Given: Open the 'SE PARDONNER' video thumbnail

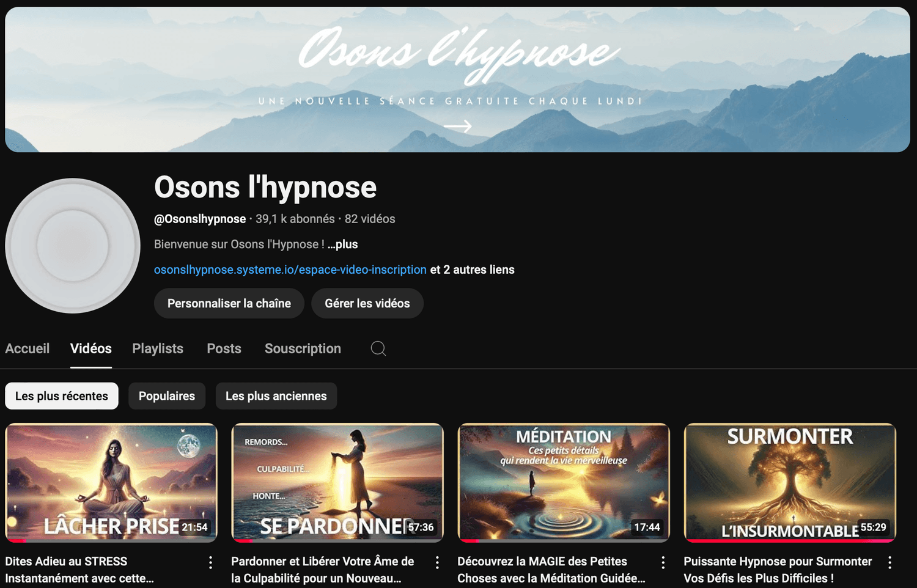Looking at the screenshot, I should [337, 483].
